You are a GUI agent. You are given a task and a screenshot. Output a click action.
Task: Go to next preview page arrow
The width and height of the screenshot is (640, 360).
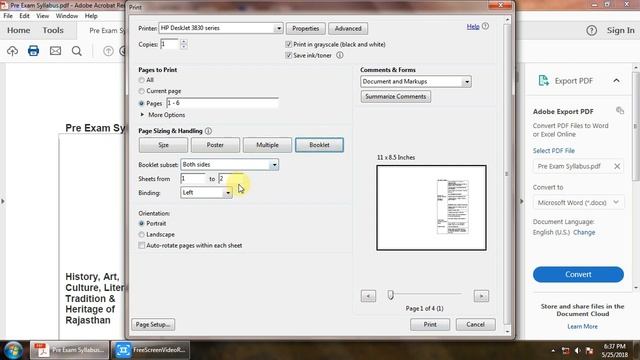(x=481, y=296)
